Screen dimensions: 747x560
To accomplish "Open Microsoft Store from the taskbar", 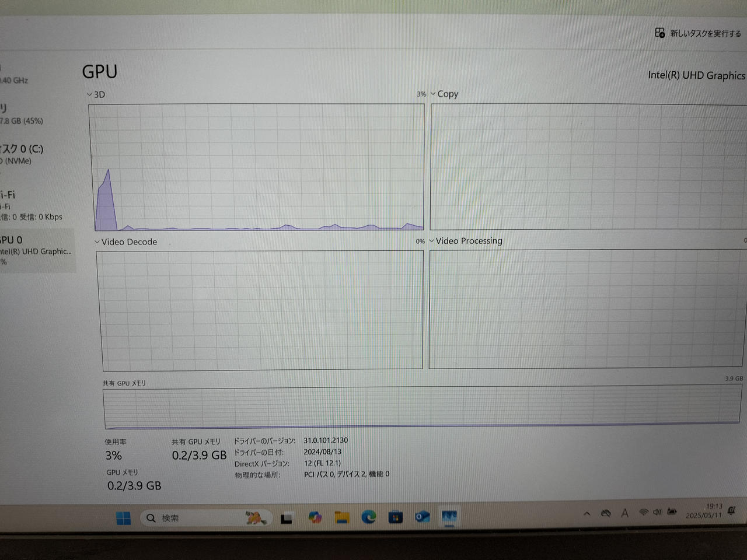I will point(395,516).
